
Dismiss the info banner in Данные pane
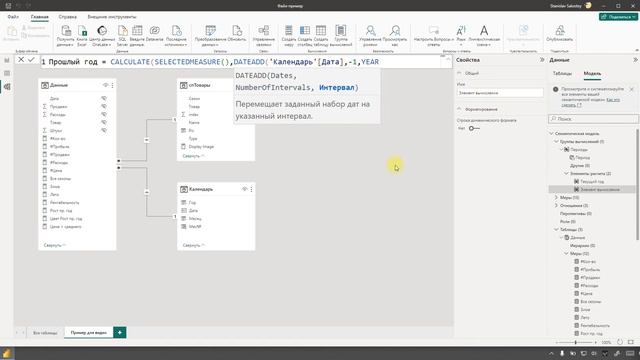click(631, 89)
